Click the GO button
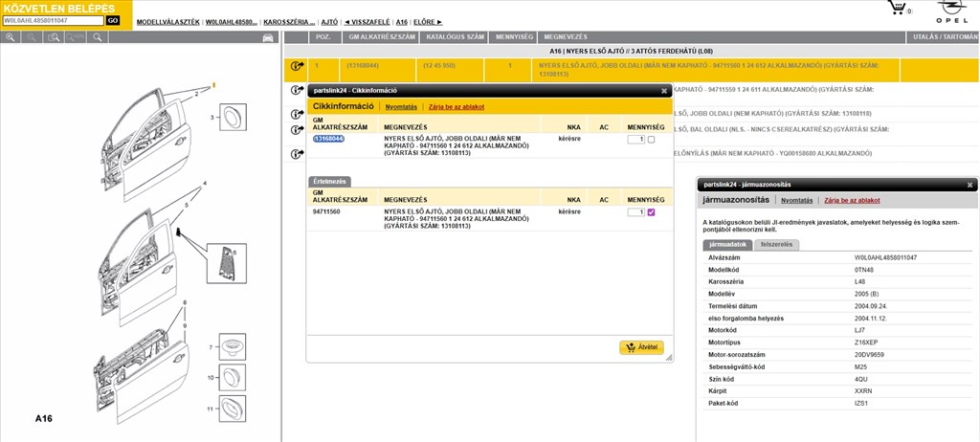 tap(113, 21)
